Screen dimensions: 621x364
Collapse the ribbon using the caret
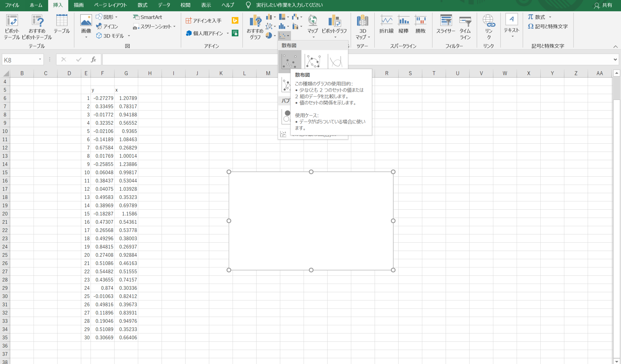pos(615,46)
